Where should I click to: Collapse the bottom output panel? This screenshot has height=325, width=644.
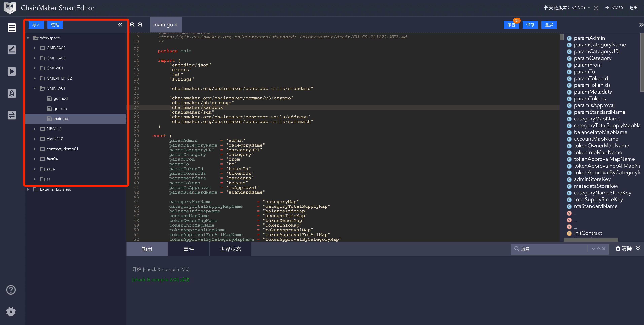[x=638, y=248]
